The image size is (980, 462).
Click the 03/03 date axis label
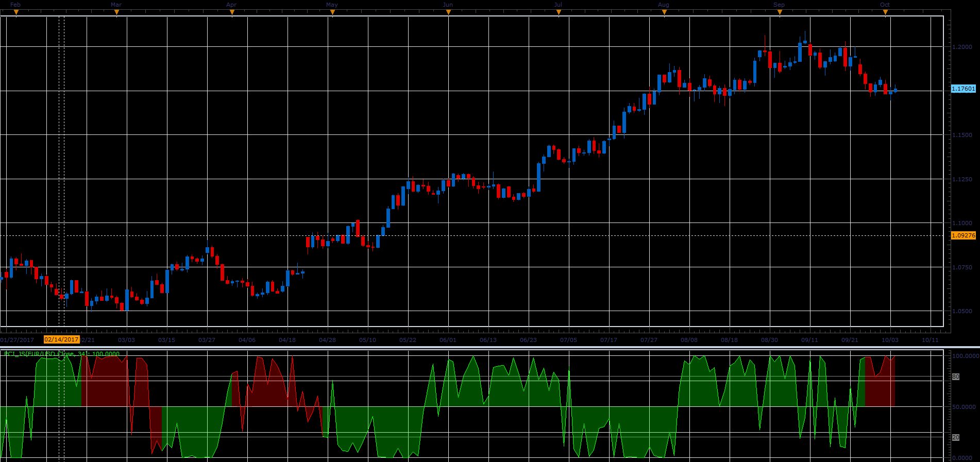click(127, 340)
